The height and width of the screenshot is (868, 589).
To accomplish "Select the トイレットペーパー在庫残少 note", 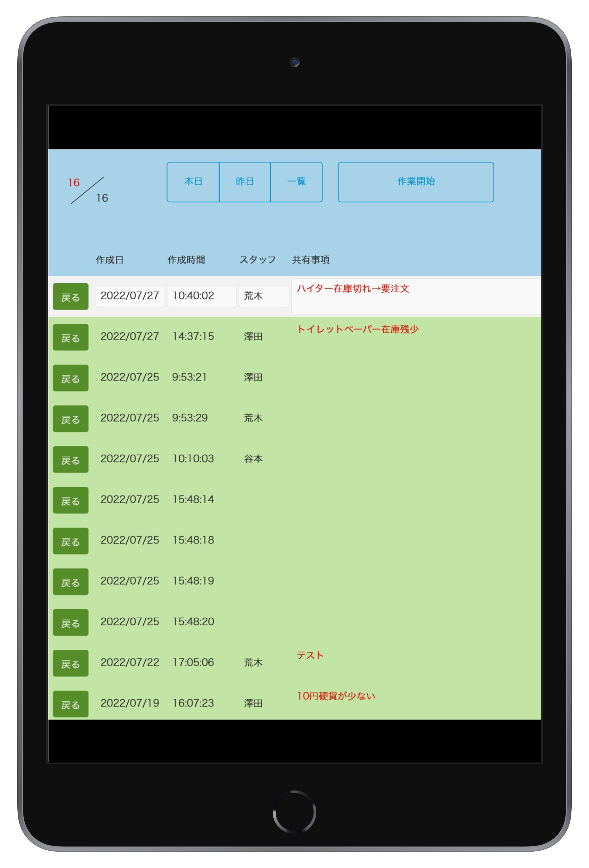I will point(357,330).
